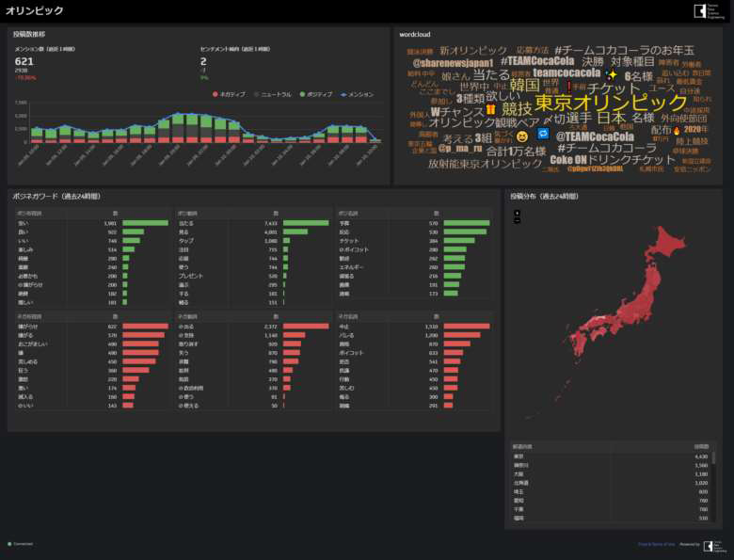
Task: Click the オリンピック観戦ペア phrase in the wordcloud
Action: pyautogui.click(x=484, y=122)
